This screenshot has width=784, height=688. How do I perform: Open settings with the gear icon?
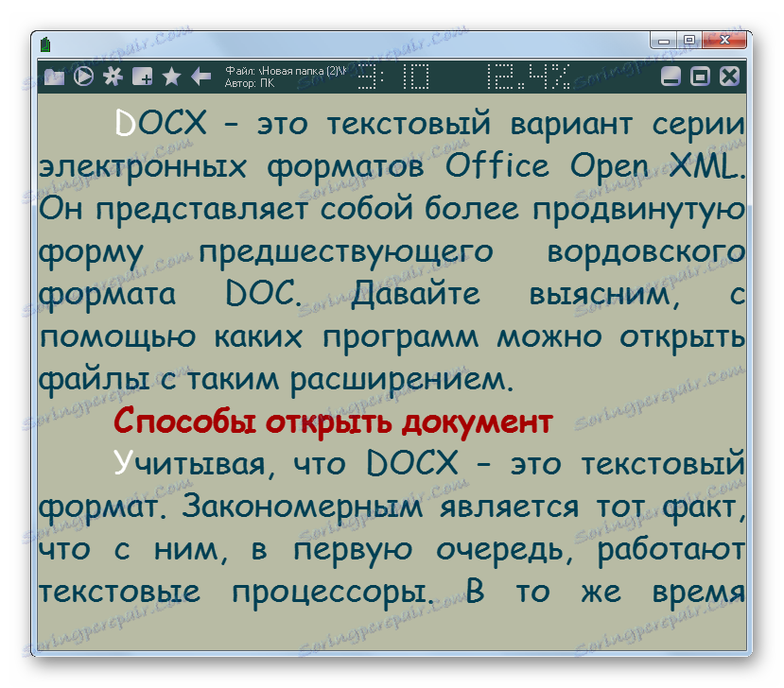tap(113, 77)
